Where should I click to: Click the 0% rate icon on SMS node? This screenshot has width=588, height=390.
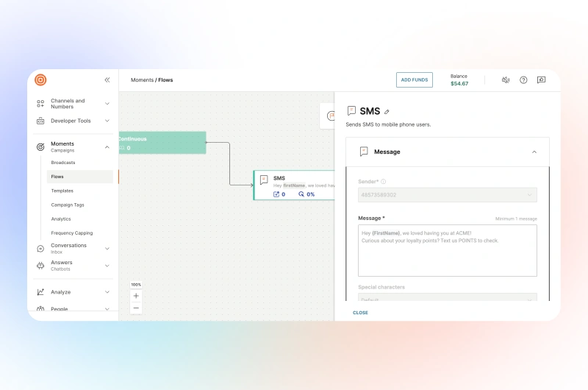(301, 194)
